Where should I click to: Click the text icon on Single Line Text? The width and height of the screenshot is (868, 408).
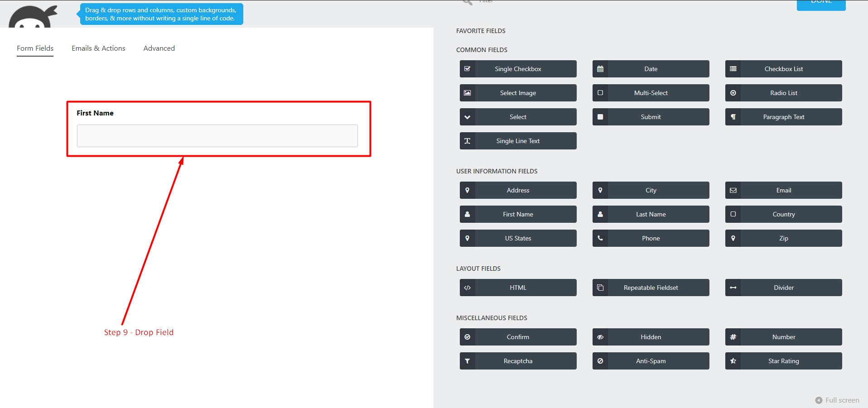click(467, 141)
